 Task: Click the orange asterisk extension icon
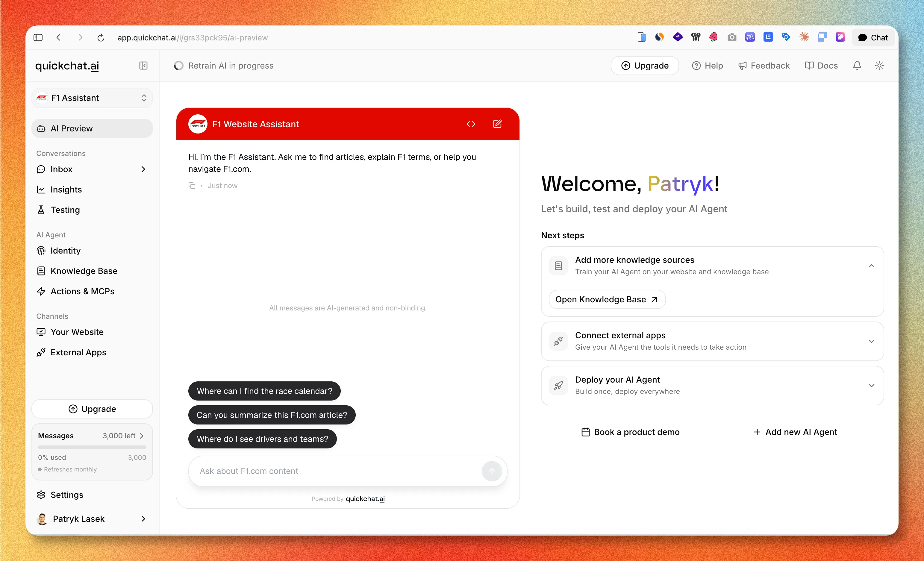coord(804,37)
